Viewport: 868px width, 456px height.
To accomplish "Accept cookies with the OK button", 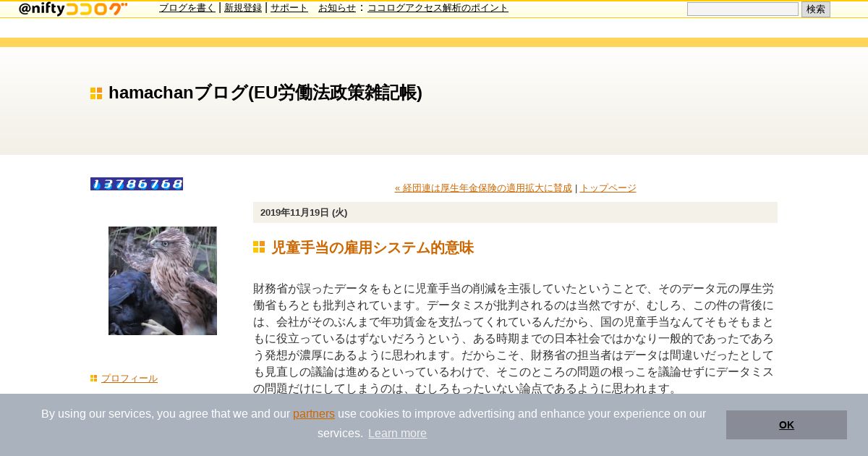I will point(786,425).
